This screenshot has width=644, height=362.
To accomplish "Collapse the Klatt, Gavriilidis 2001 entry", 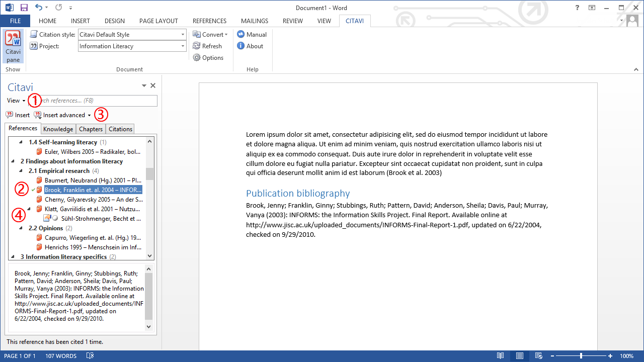I will coord(29,209).
